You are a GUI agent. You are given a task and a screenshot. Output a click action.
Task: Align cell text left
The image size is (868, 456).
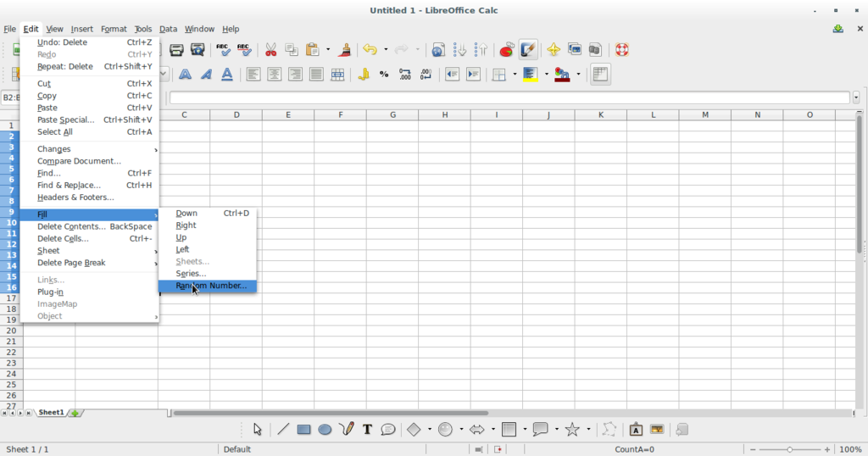coord(253,74)
